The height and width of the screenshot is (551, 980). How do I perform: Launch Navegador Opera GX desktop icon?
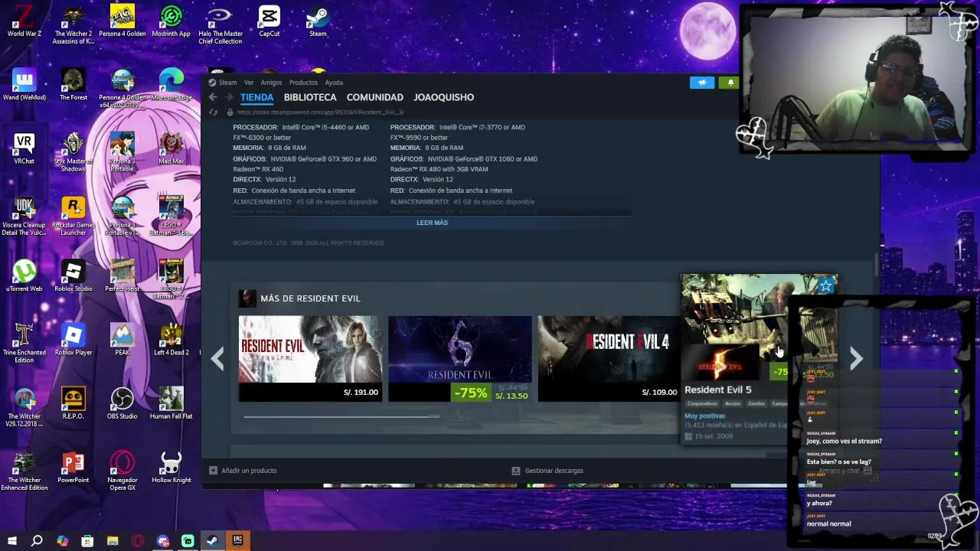[122, 471]
